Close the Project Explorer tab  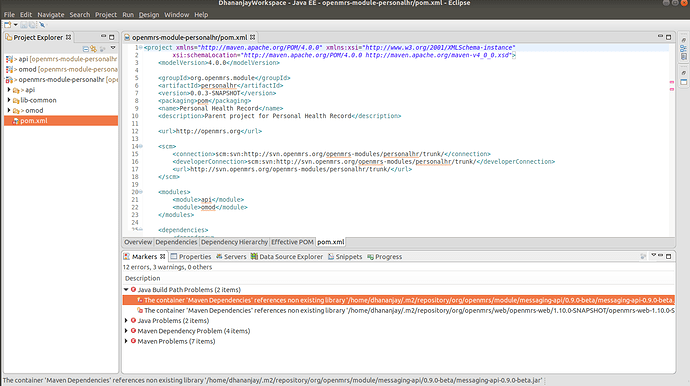pyautogui.click(x=69, y=37)
